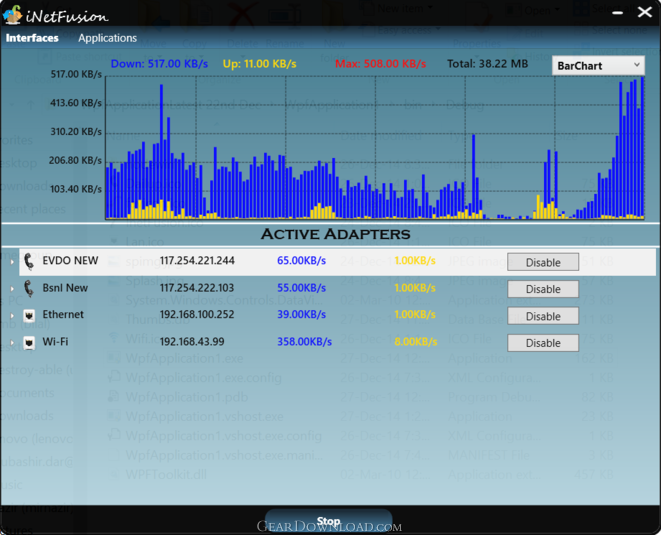The height and width of the screenshot is (535, 661).
Task: Select IP address 117.254.222.103
Action: 196,288
